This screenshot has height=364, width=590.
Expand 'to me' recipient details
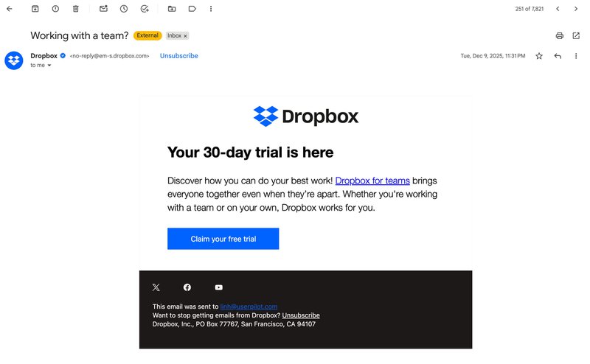pyautogui.click(x=49, y=66)
